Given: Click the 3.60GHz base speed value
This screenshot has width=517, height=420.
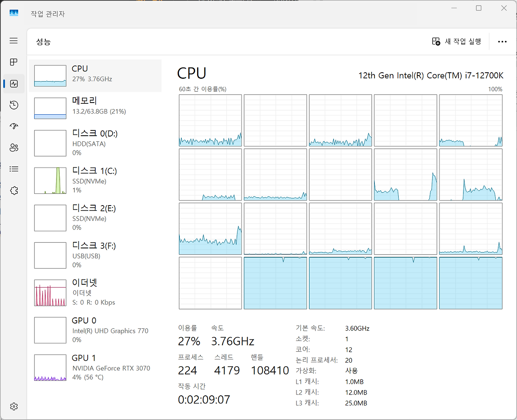Looking at the screenshot, I should 357,328.
